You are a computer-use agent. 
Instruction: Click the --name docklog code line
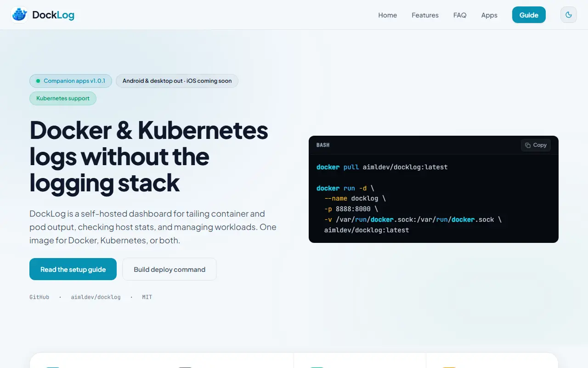tap(355, 198)
